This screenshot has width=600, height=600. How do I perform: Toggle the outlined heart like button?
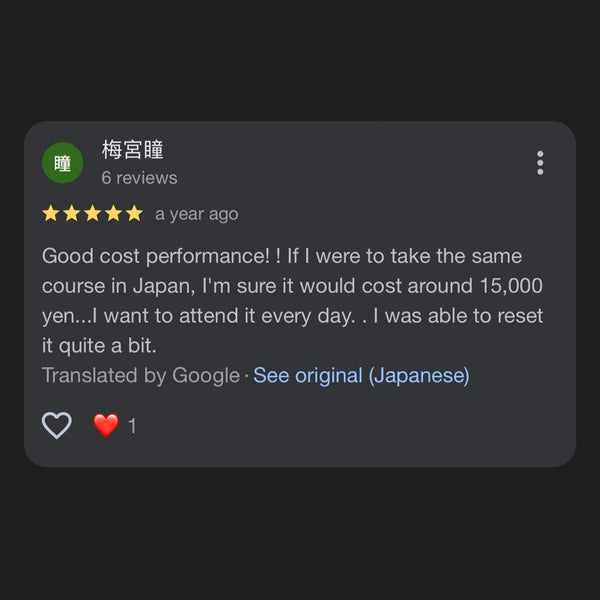click(57, 425)
